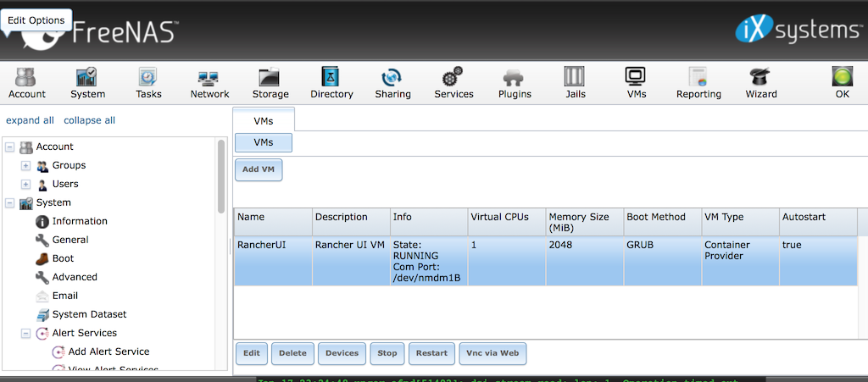The width and height of the screenshot is (868, 382).
Task: Open the Jails toolbar icon
Action: (576, 83)
